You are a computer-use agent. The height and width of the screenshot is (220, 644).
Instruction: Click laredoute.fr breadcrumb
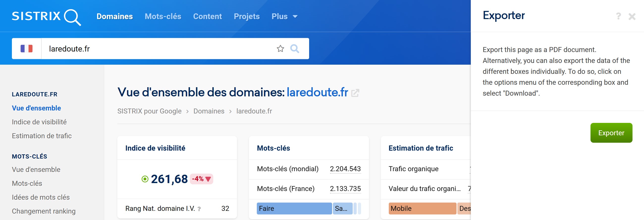(x=254, y=111)
